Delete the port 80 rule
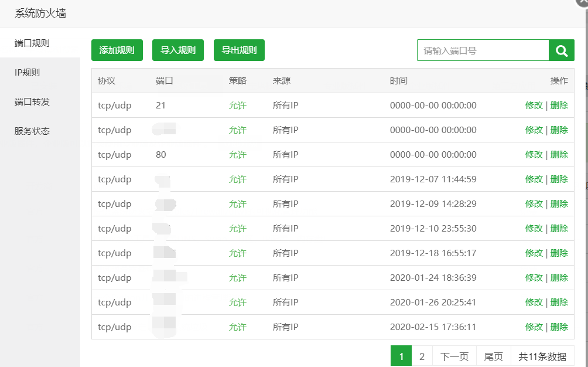588x367 pixels. pos(559,155)
